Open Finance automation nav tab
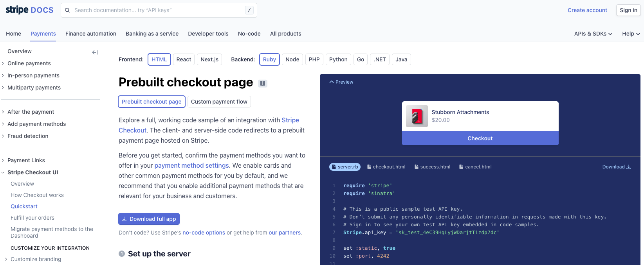 tap(91, 34)
